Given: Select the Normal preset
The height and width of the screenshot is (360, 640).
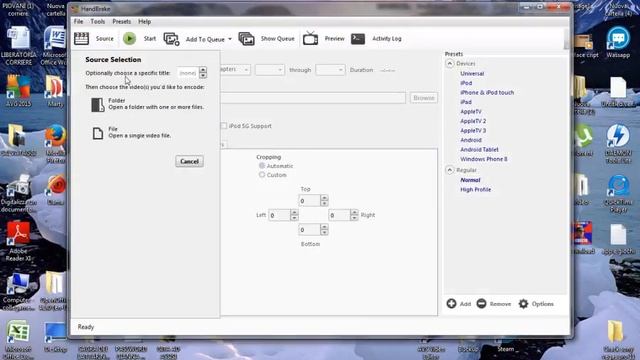Looking at the screenshot, I should 470,180.
